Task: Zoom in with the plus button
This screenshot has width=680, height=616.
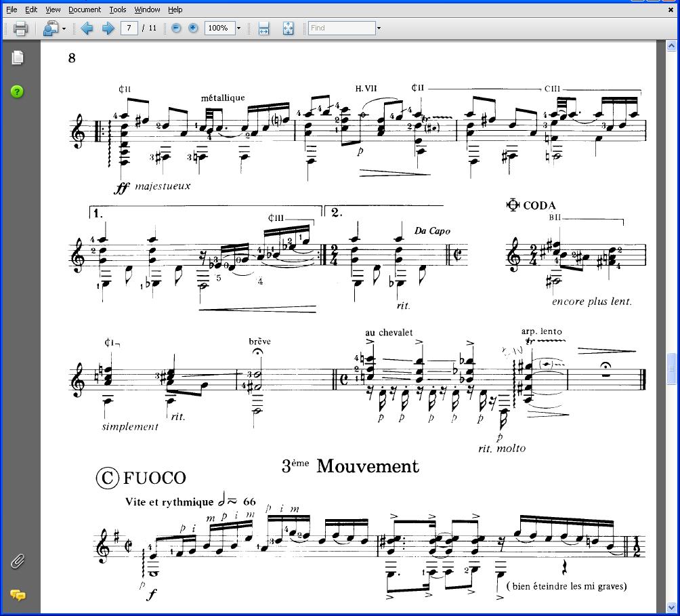Action: coord(193,28)
